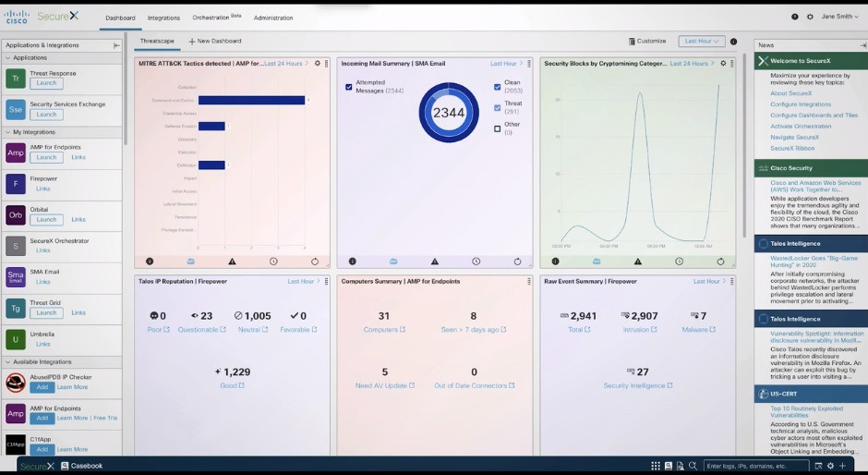Create a New Dashboard

(x=215, y=41)
